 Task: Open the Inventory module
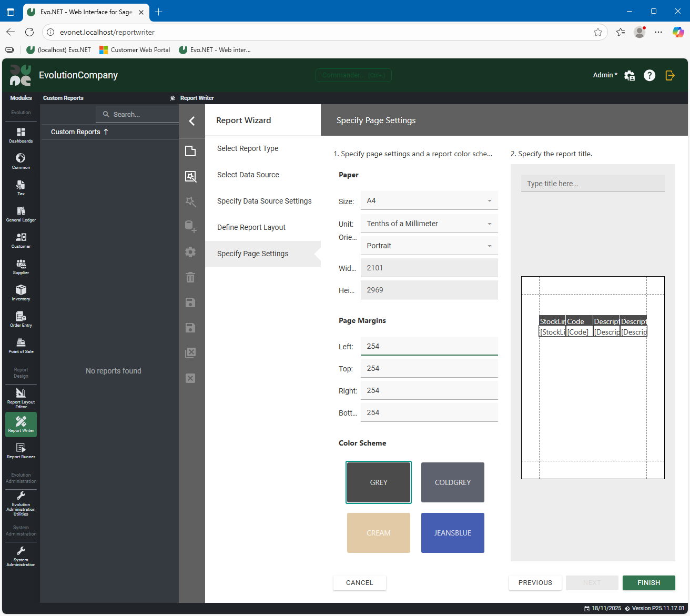(21, 292)
